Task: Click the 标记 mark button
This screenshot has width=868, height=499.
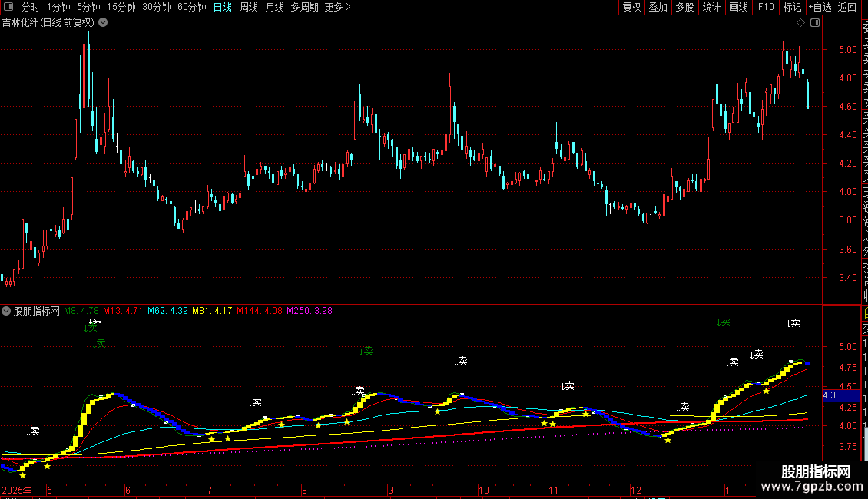Action: [x=792, y=7]
